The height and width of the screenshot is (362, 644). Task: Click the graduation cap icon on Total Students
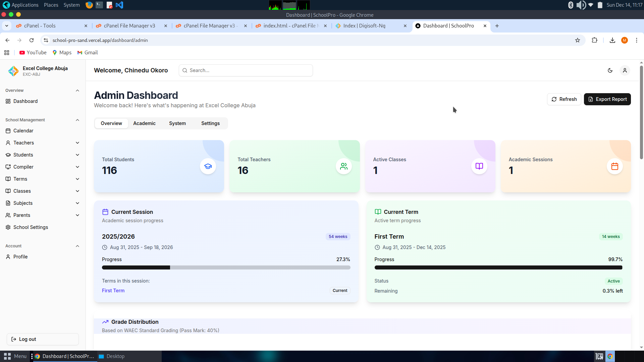[x=208, y=166]
